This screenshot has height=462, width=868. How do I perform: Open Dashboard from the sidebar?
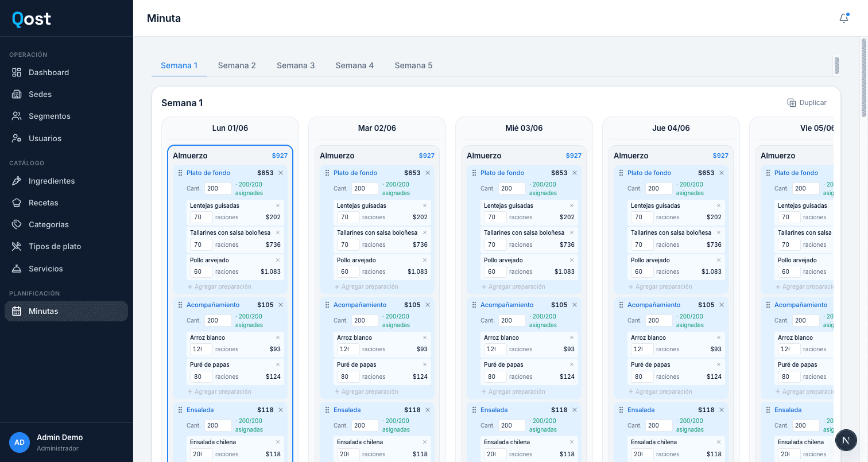click(x=66, y=72)
